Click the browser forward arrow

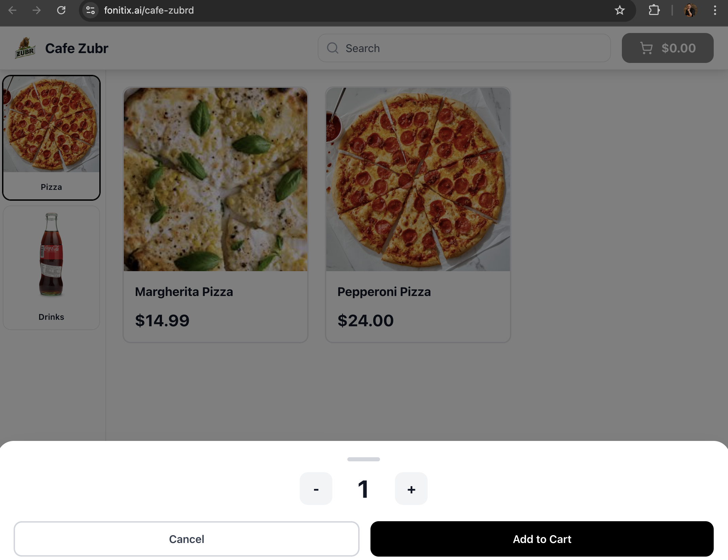point(36,11)
